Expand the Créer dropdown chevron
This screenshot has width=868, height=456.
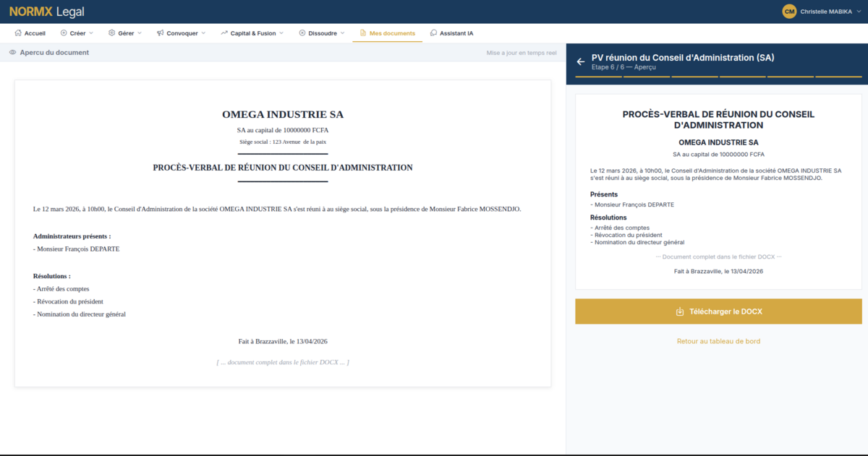click(x=91, y=33)
